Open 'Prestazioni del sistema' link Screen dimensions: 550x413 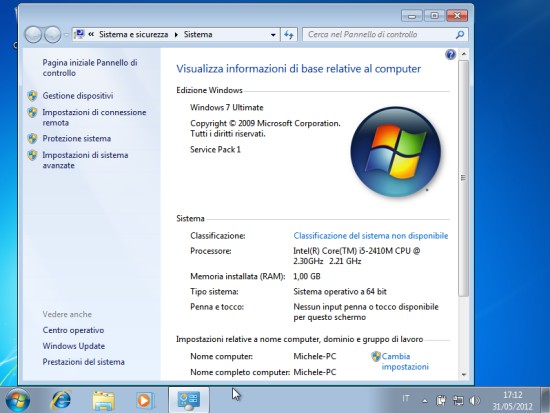click(x=83, y=362)
